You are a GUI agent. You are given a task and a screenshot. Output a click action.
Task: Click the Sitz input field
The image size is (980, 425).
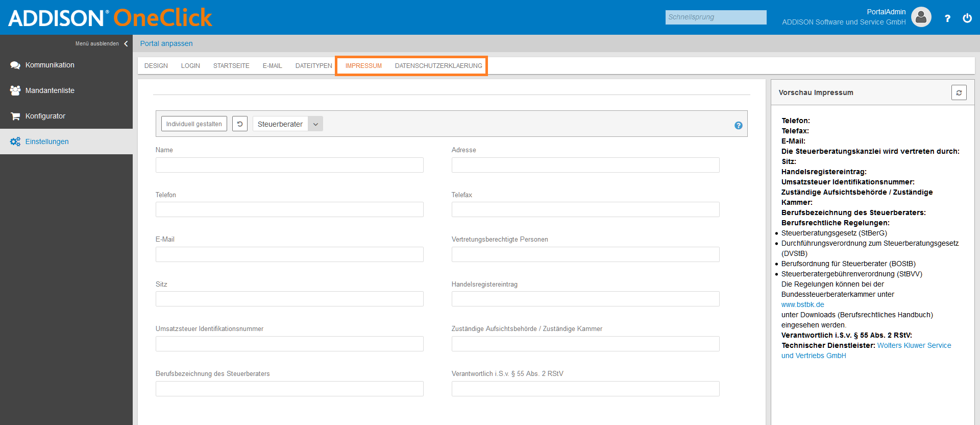coord(289,299)
